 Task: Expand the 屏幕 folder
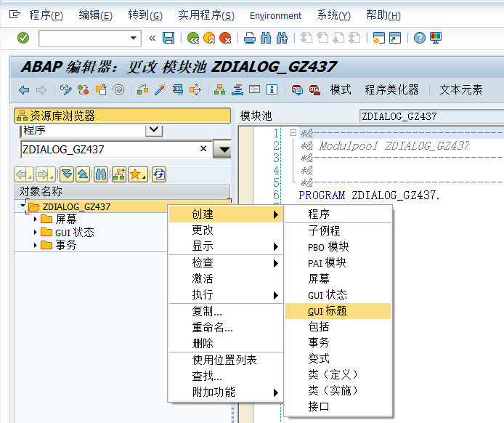pos(36,219)
